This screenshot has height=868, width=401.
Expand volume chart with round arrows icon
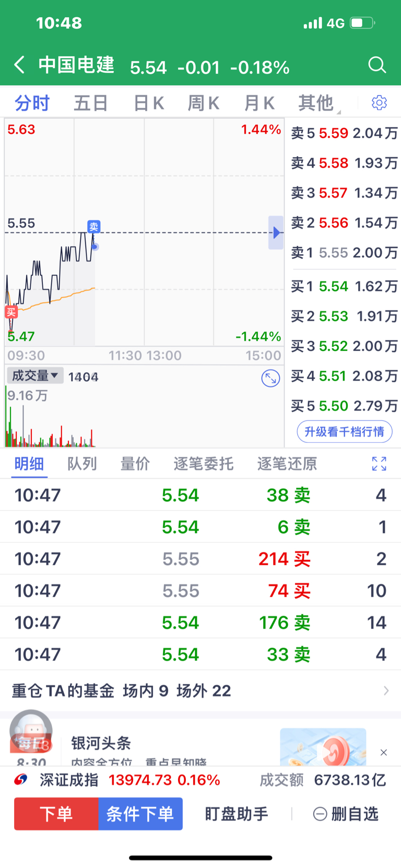click(x=270, y=378)
